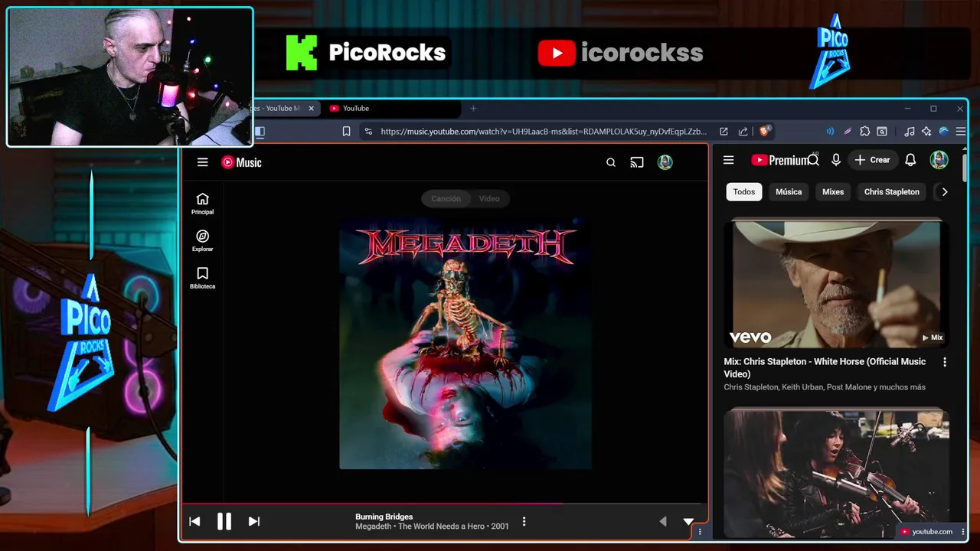Screen dimensions: 980x551
Task: Click the Megadeth album artwork
Action: click(465, 343)
